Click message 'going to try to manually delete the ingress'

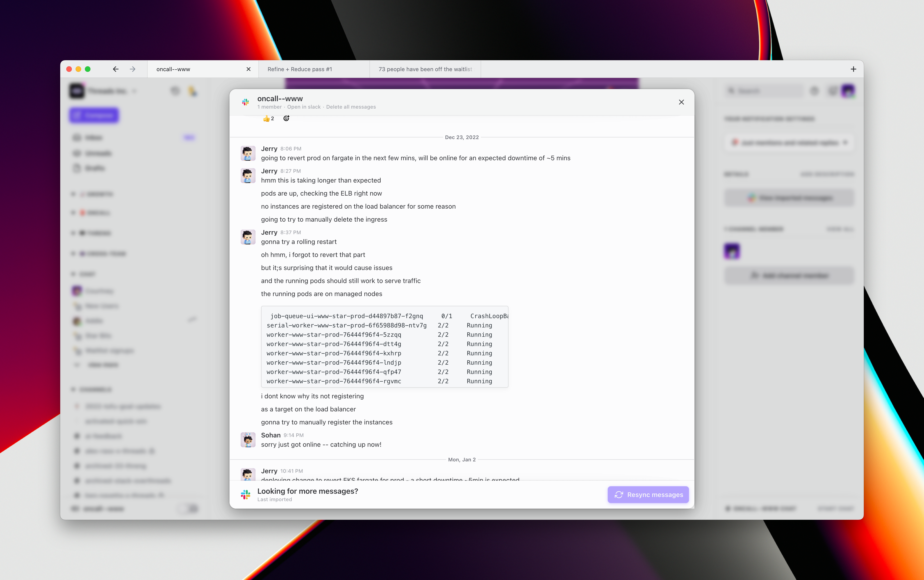pyautogui.click(x=324, y=219)
